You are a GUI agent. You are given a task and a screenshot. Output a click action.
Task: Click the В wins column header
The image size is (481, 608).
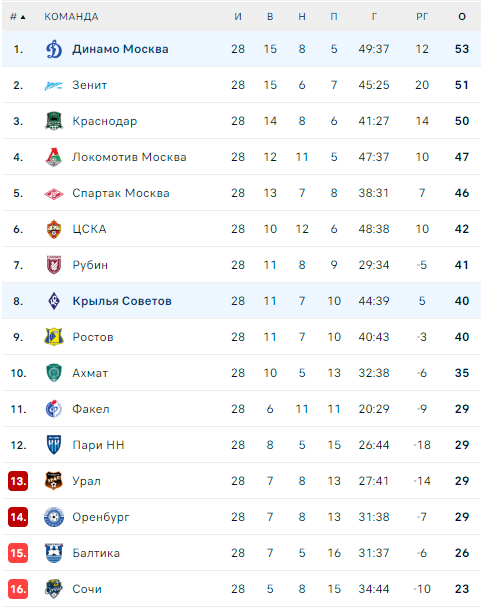coord(270,17)
